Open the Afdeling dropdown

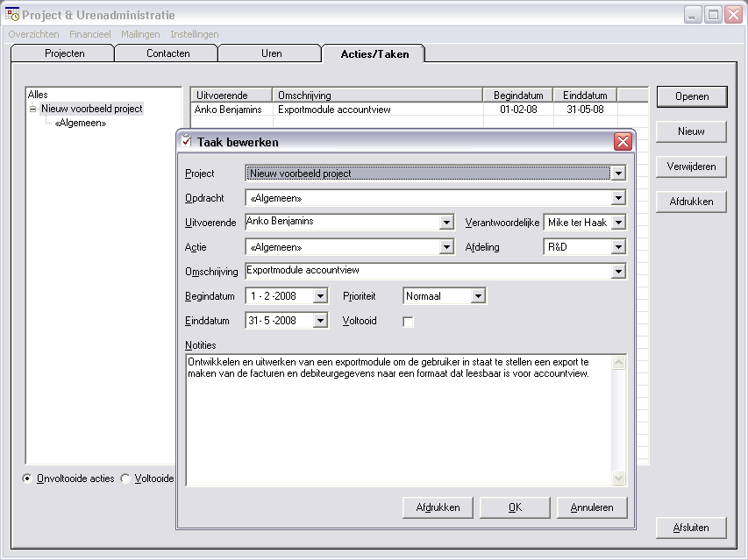coord(618,247)
